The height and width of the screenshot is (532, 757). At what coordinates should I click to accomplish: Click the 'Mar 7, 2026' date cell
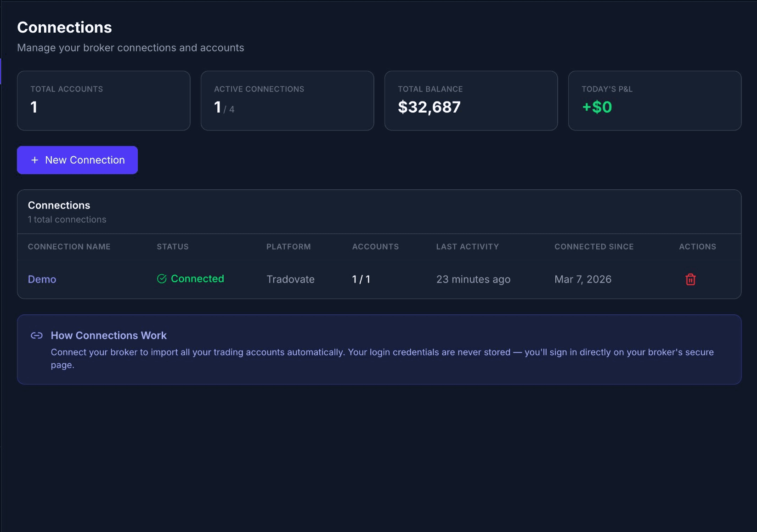[x=583, y=279]
